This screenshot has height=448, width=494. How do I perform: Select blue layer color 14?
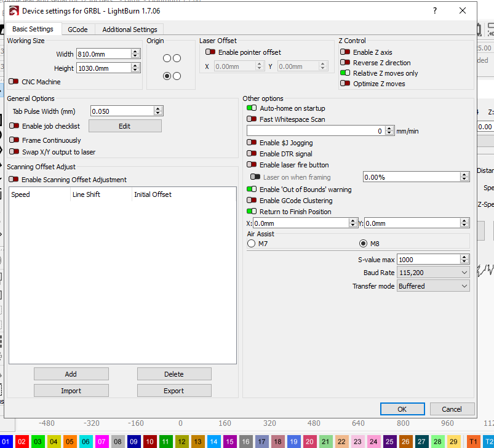coord(213,442)
